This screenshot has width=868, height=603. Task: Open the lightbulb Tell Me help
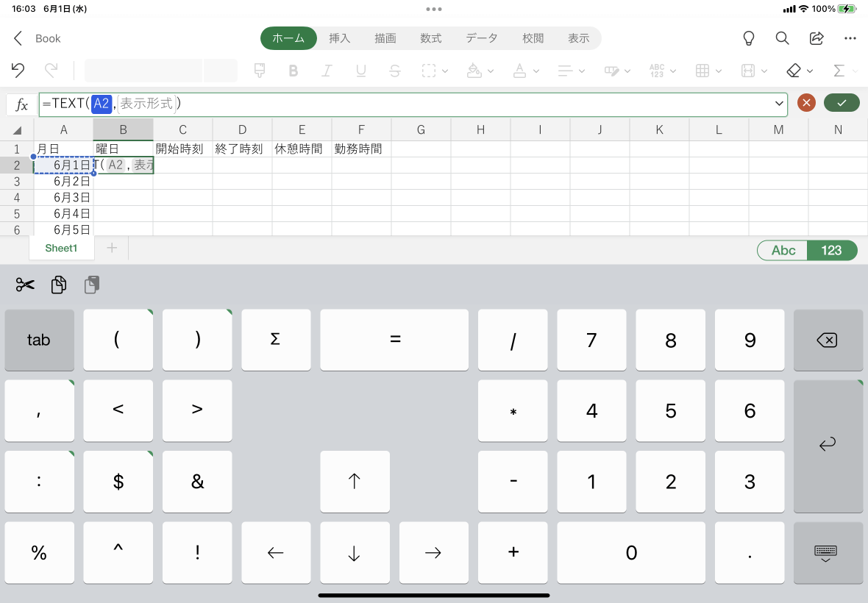point(748,38)
